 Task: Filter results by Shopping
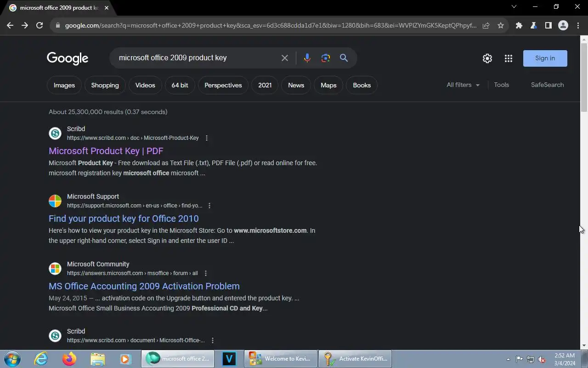click(x=105, y=86)
